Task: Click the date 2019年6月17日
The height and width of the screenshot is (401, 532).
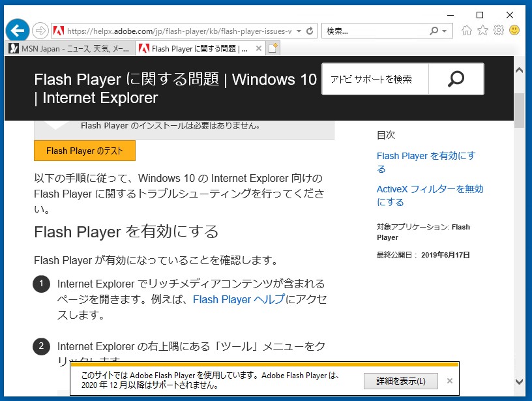Action: (x=445, y=255)
